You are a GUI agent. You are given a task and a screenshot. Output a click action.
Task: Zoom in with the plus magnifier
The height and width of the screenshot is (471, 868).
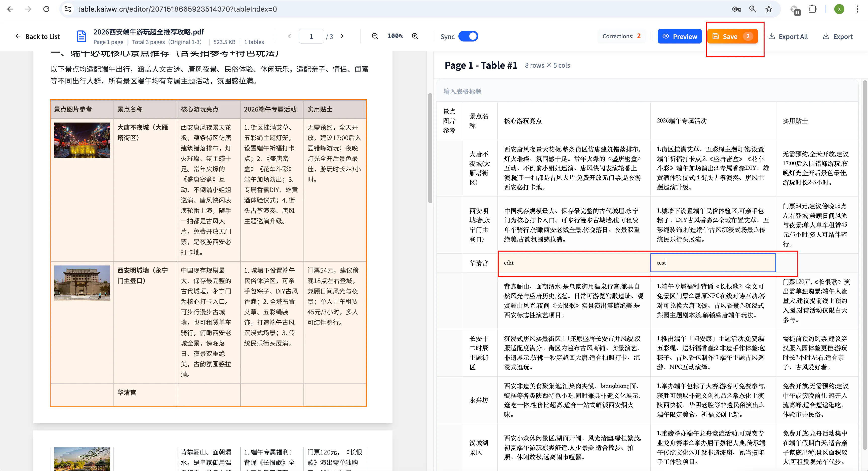pos(415,36)
